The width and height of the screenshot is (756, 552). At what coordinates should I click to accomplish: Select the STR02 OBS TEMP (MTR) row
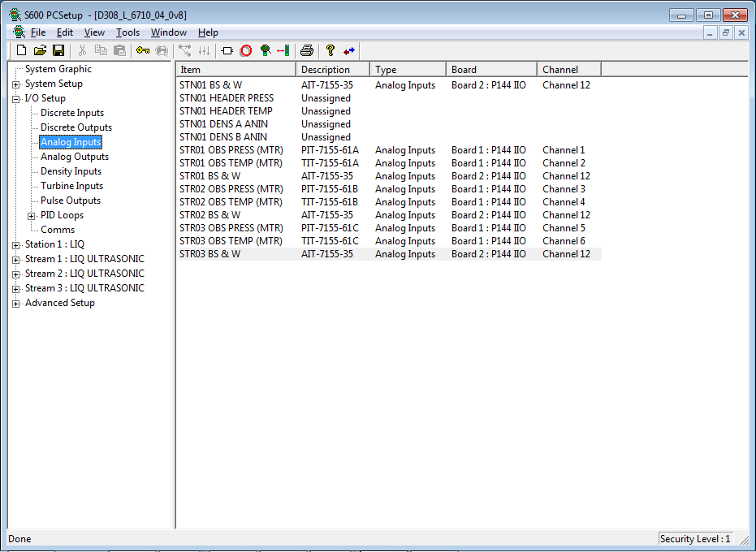click(x=389, y=202)
